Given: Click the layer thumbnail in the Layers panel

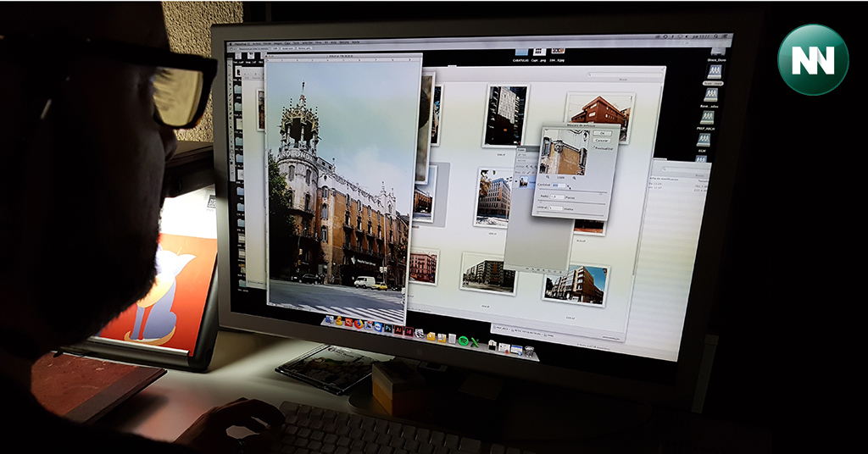Looking at the screenshot, I should coord(523,181).
